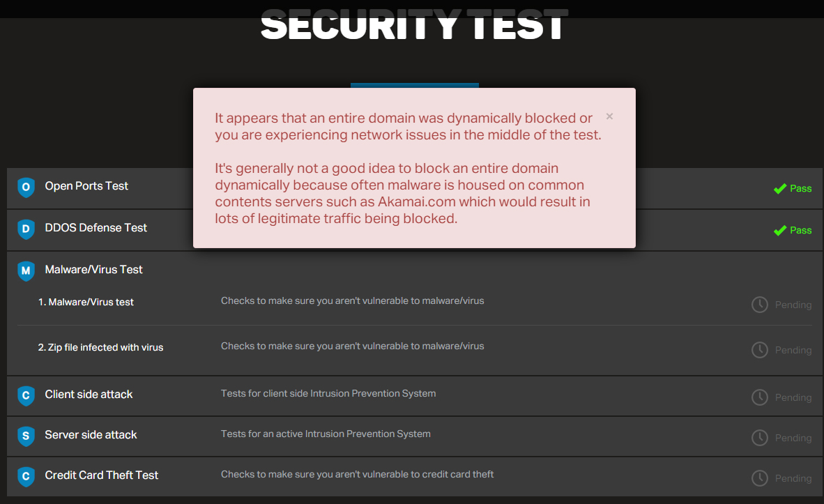This screenshot has height=504, width=824.
Task: Click the pending clock for Malware/Virus test
Action: [x=759, y=305]
